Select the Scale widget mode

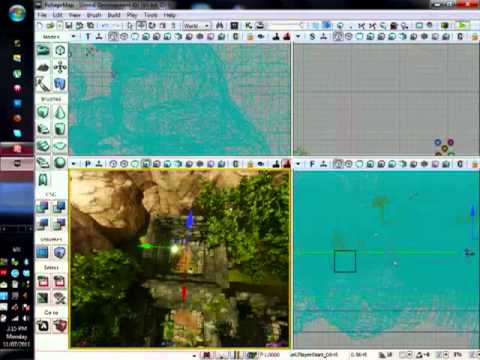(163, 25)
